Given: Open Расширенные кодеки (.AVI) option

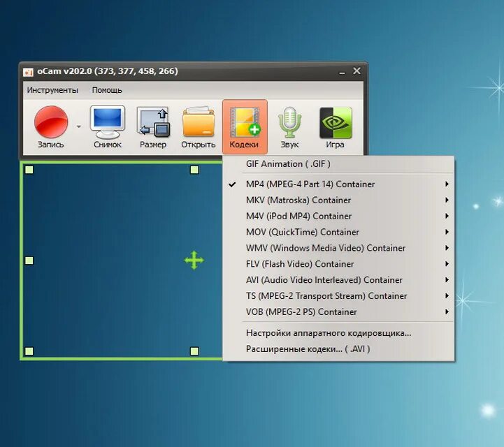Looking at the screenshot, I should [338, 349].
